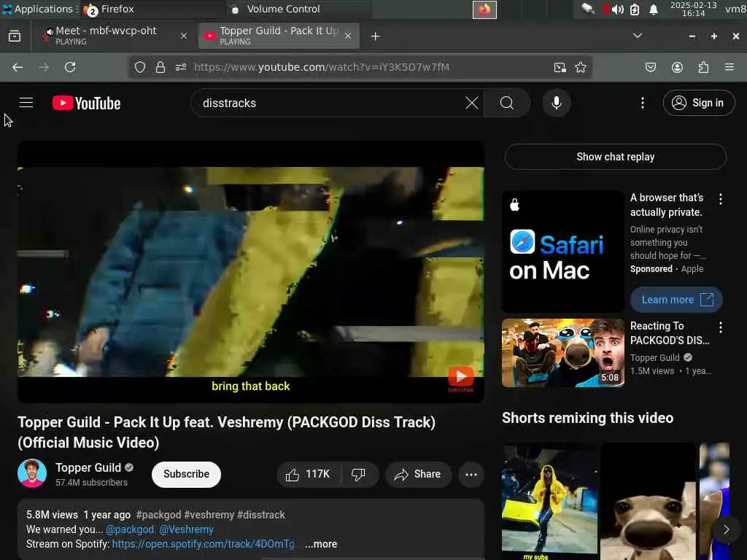
Task: Dislike the video with thumbs down
Action: (x=359, y=474)
